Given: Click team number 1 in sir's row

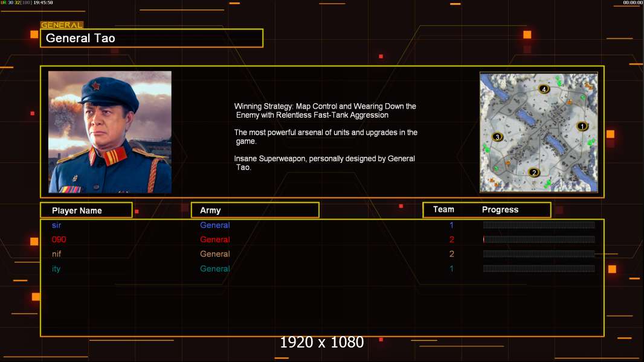Looking at the screenshot, I should click(451, 225).
